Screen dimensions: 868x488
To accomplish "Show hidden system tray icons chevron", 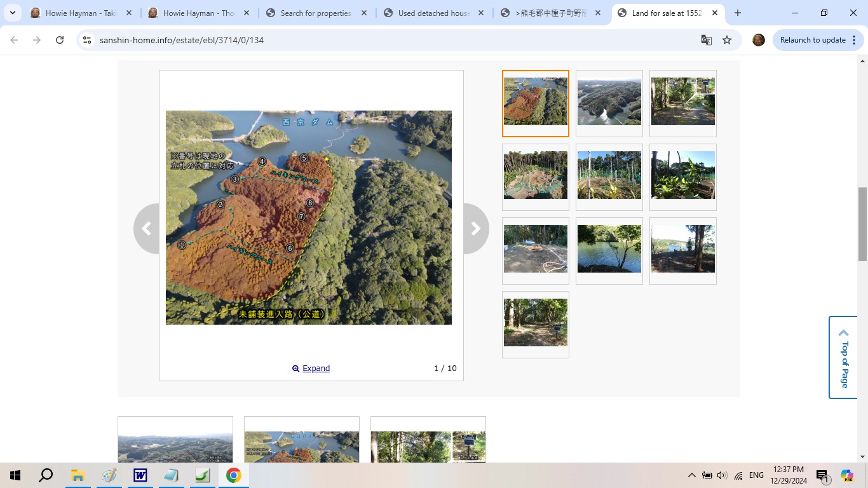I will (691, 475).
